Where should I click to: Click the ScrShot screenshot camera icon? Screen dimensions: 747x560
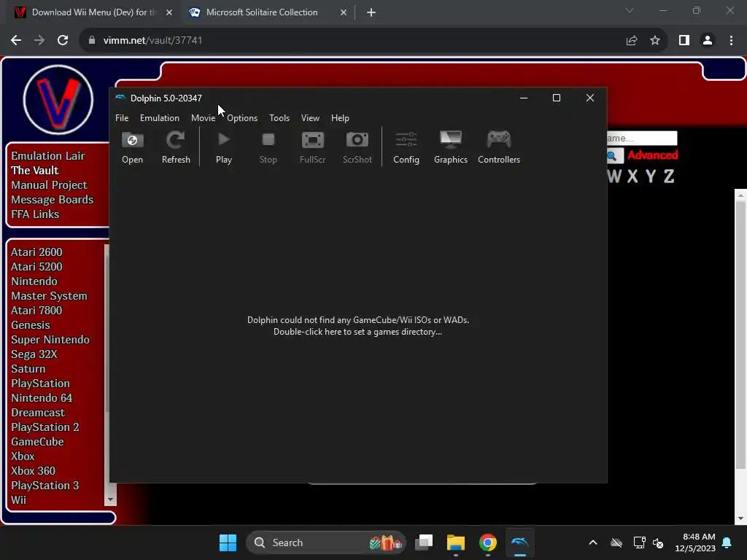click(x=357, y=147)
